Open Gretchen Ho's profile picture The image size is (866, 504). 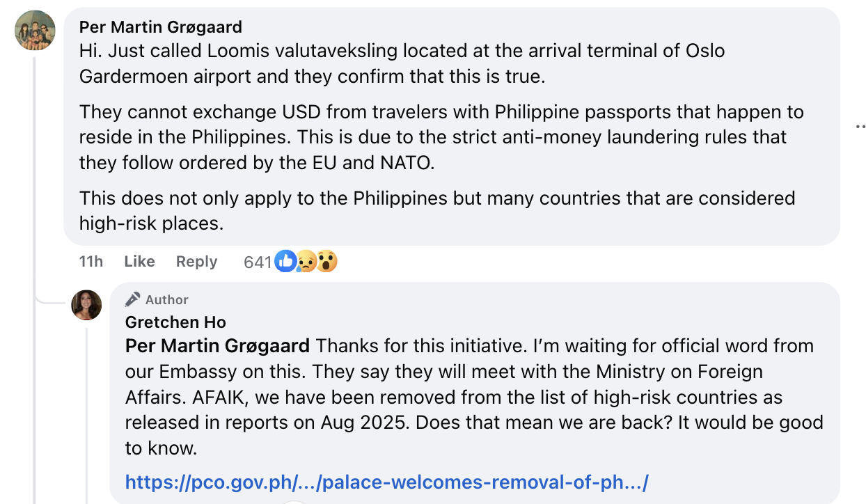[87, 305]
